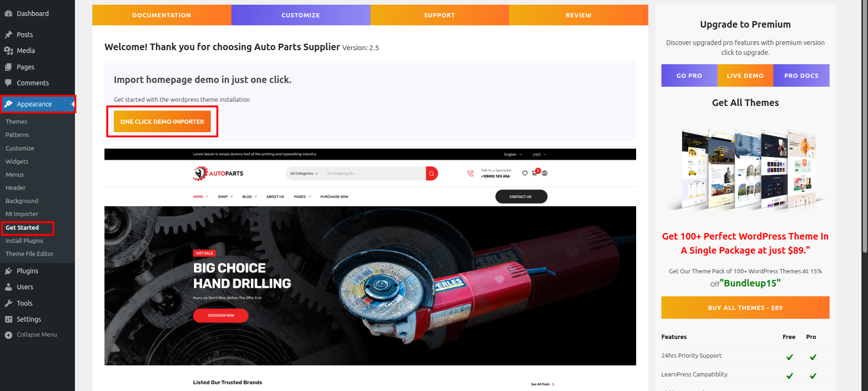This screenshot has height=391, width=868.
Task: Open the Documentation tab
Action: tap(162, 15)
